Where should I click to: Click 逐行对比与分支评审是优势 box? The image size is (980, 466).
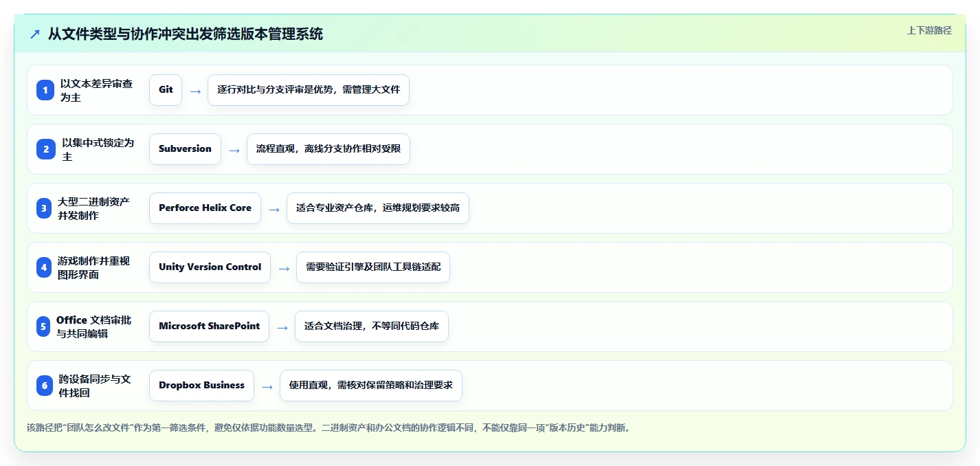309,90
